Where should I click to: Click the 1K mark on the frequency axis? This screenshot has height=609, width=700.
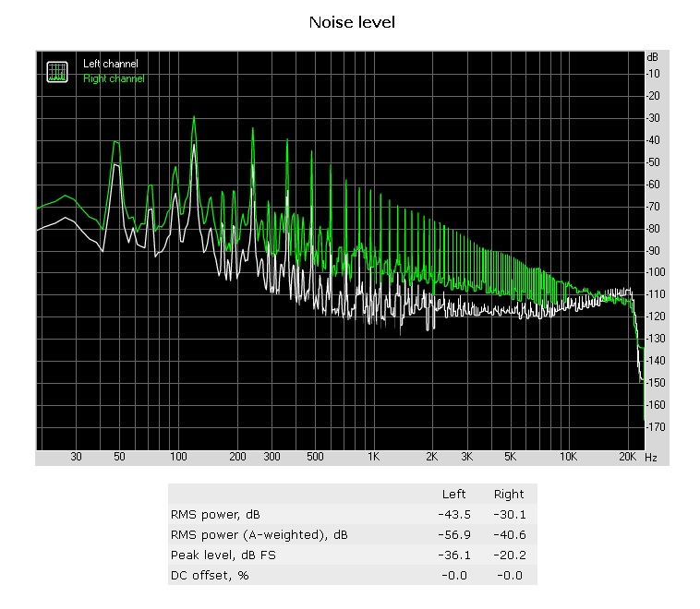373,458
